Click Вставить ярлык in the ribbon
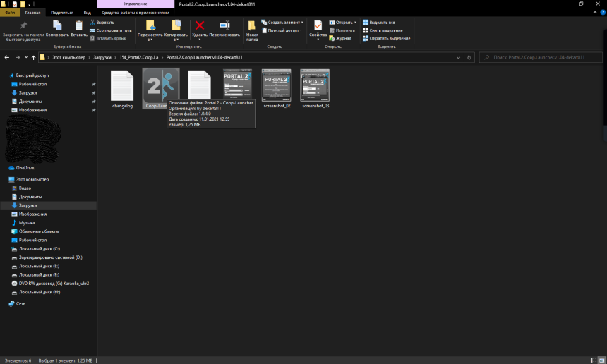The width and height of the screenshot is (607, 364). click(x=108, y=38)
